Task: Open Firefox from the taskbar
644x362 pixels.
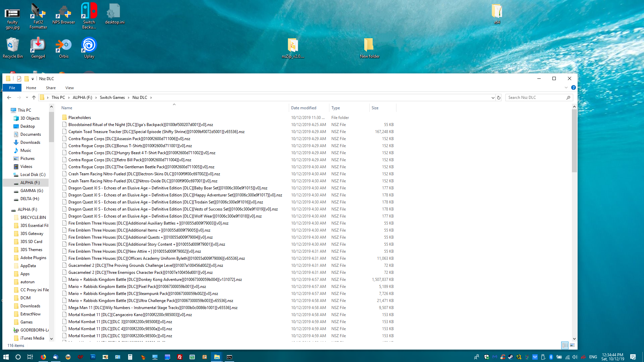Action: coord(43,357)
